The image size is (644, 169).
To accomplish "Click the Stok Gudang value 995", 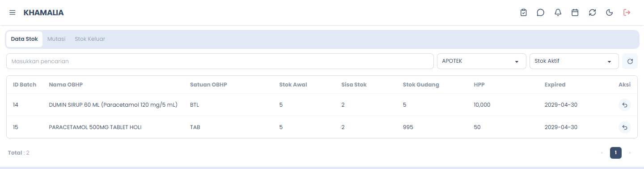I will tap(408, 127).
